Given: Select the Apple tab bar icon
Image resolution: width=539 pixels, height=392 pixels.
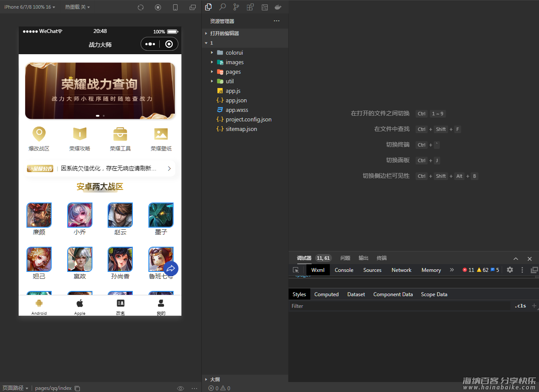Looking at the screenshot, I should 80,303.
